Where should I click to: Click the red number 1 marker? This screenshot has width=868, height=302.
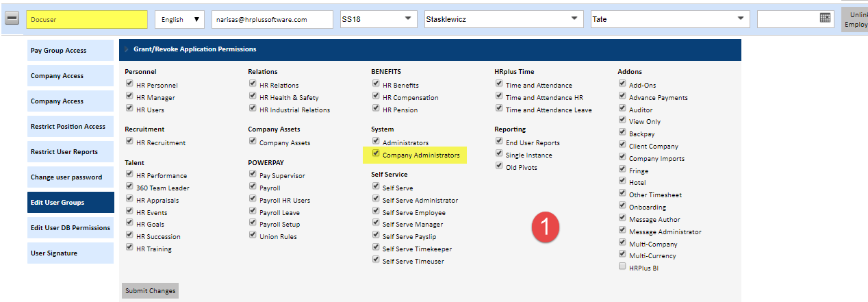point(547,226)
